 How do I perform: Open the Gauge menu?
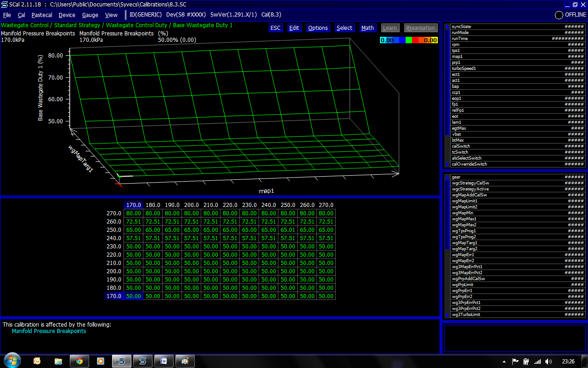(x=90, y=15)
